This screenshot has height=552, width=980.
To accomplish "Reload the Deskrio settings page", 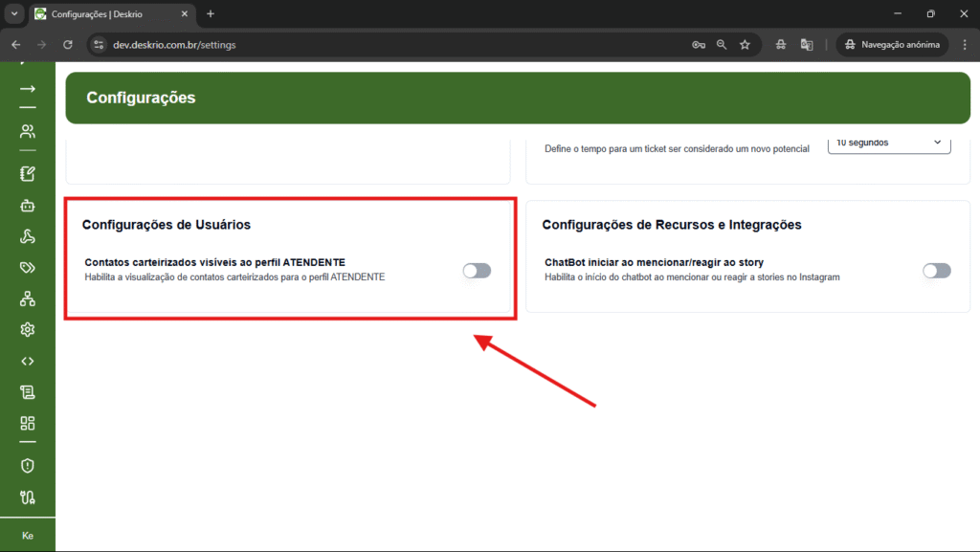I will (x=68, y=45).
